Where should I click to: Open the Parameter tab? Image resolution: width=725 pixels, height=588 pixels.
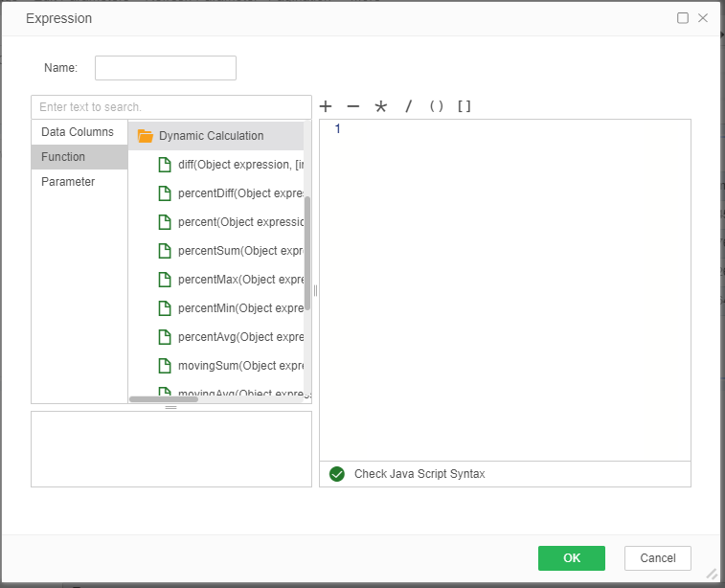point(79,182)
